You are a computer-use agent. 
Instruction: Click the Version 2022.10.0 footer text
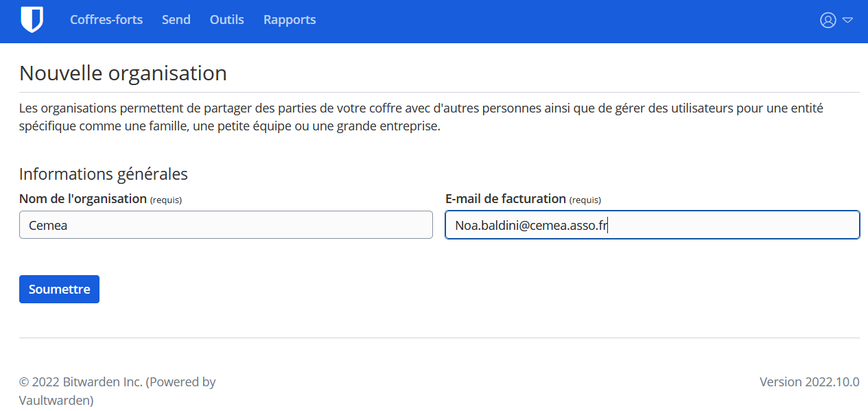810,382
